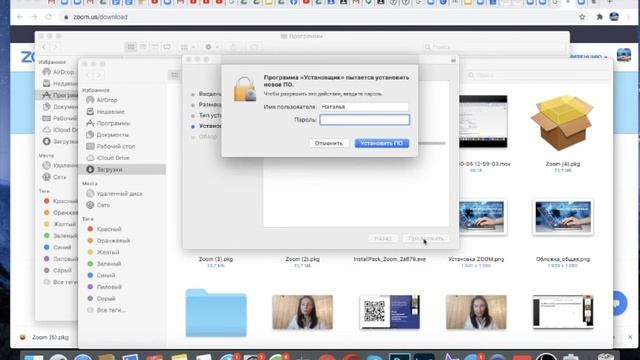The width and height of the screenshot is (640, 360).
Task: Go back in Программы Finder window
Action: [x=44, y=47]
